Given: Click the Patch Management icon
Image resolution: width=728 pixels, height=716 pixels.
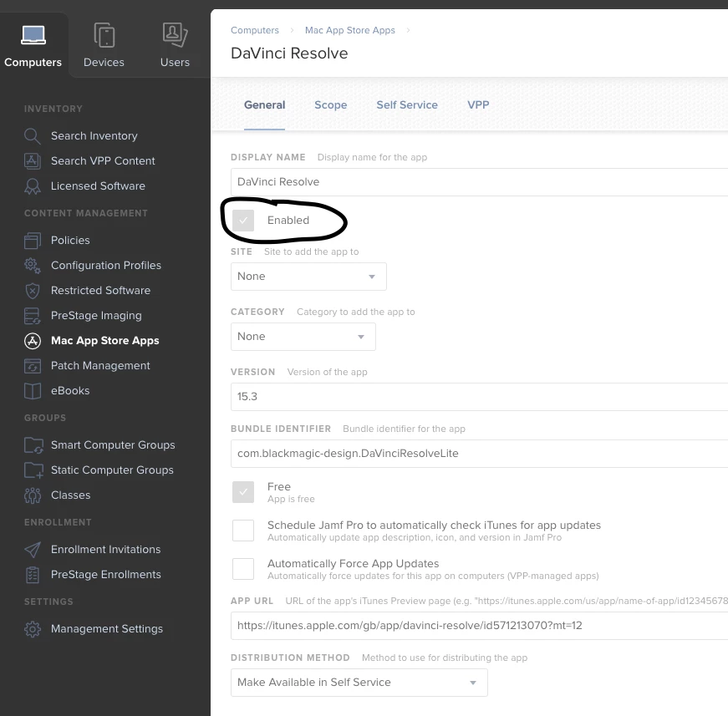Looking at the screenshot, I should (32, 366).
